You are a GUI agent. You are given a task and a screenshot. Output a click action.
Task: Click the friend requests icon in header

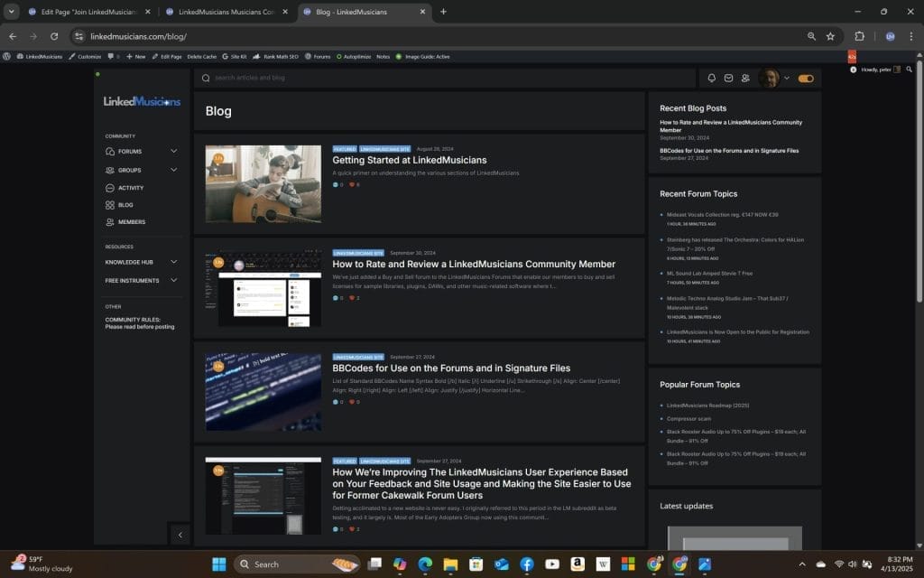[x=745, y=79]
